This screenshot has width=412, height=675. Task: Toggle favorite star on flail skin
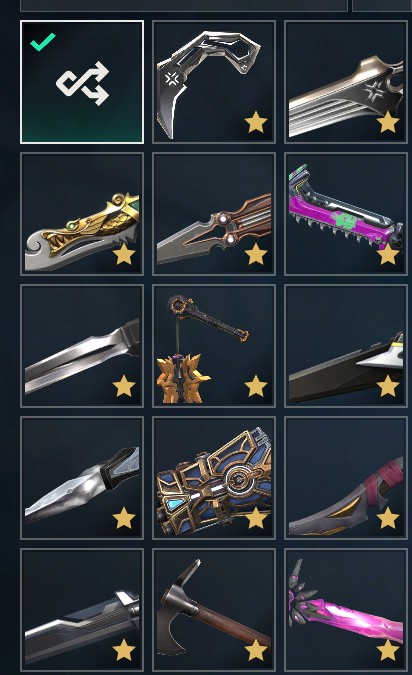point(256,386)
